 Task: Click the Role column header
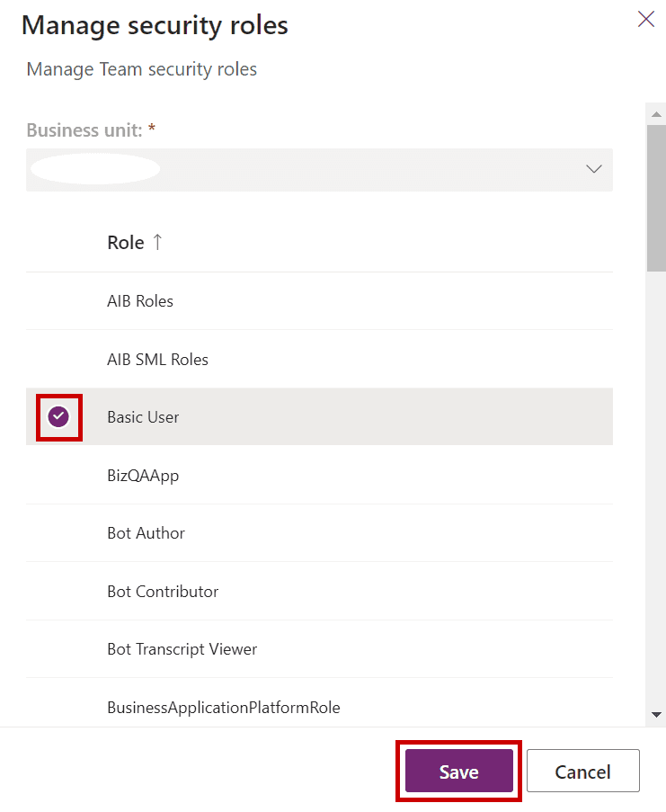click(x=126, y=243)
